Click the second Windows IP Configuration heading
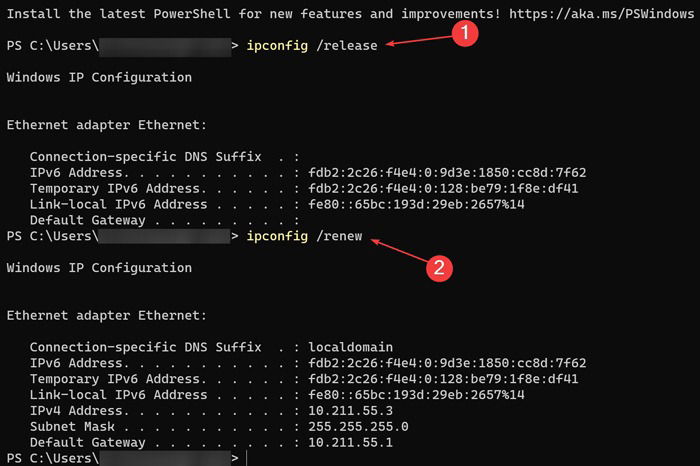This screenshot has width=700, height=466. click(99, 267)
